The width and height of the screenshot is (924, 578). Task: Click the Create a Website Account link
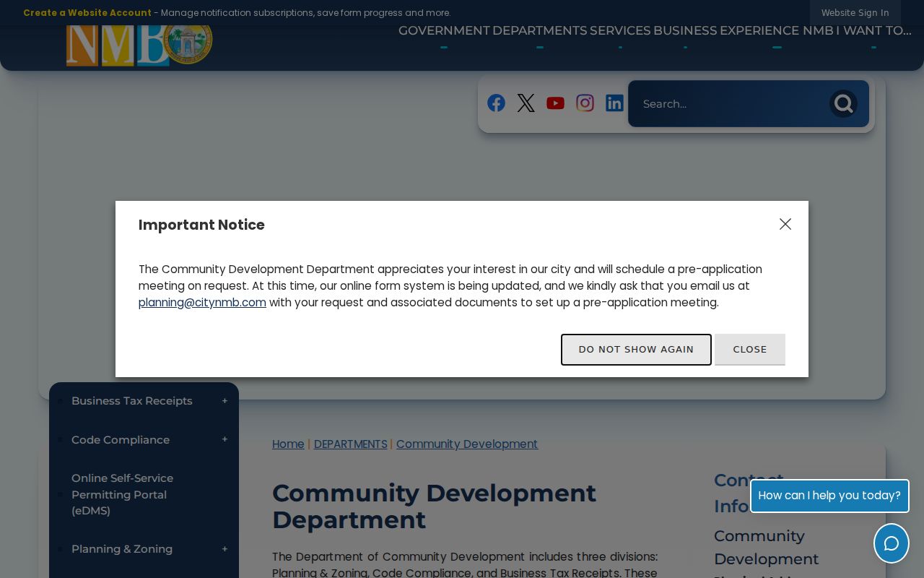[x=87, y=13]
